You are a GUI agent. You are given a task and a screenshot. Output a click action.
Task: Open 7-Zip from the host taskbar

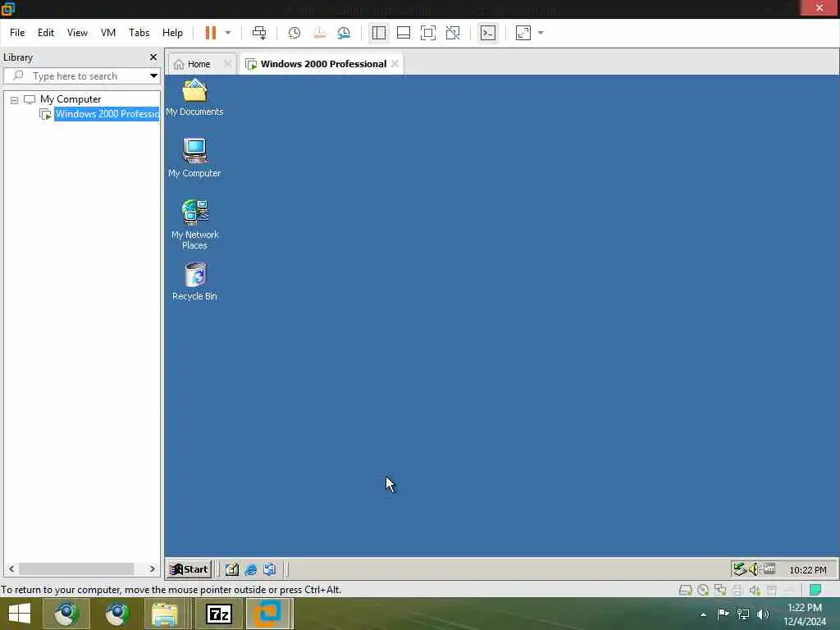218,614
